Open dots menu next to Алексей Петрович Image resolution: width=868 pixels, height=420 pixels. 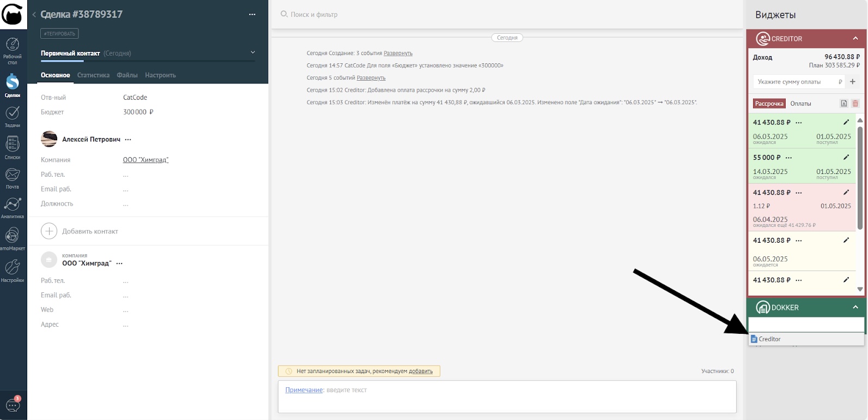[x=128, y=140]
